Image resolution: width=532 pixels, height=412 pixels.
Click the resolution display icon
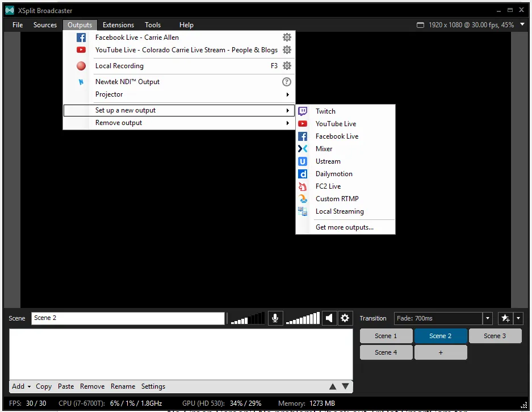[420, 25]
